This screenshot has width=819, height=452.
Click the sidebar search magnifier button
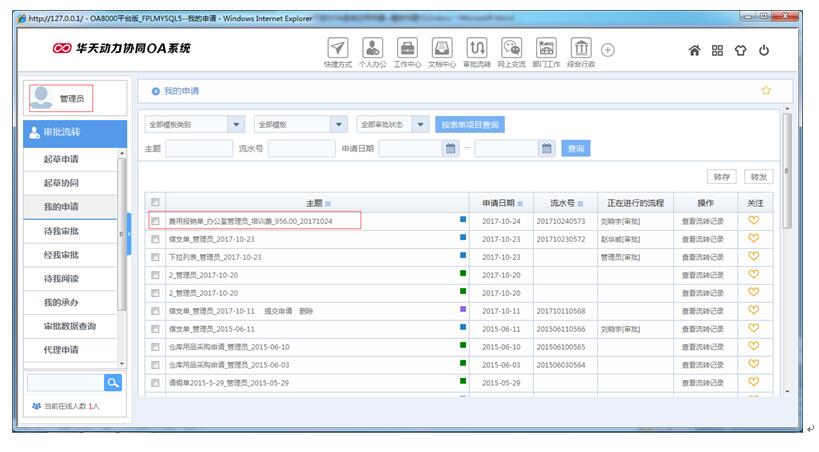[x=113, y=383]
